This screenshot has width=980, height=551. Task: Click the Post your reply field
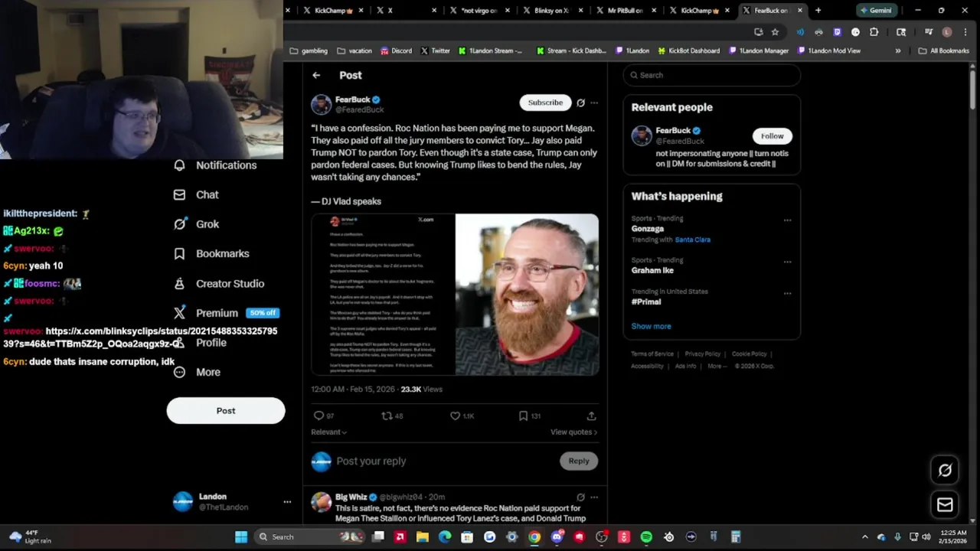444,461
